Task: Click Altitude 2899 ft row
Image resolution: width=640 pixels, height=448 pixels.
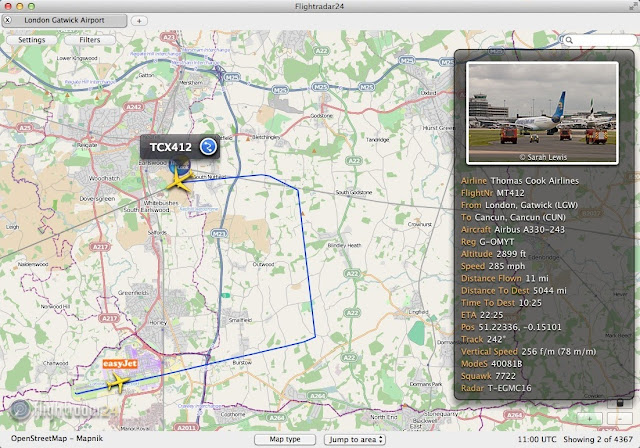Action: tap(493, 254)
